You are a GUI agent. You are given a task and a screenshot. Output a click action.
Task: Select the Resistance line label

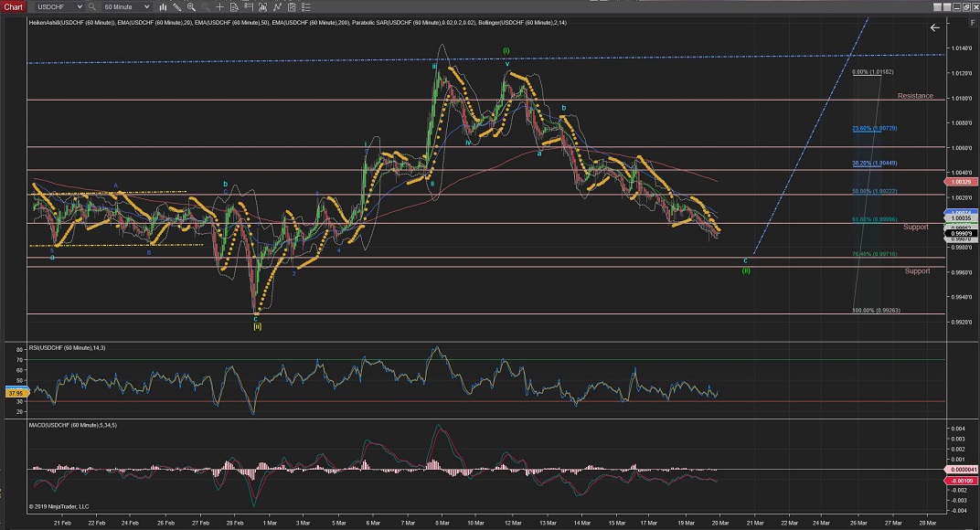(x=915, y=96)
